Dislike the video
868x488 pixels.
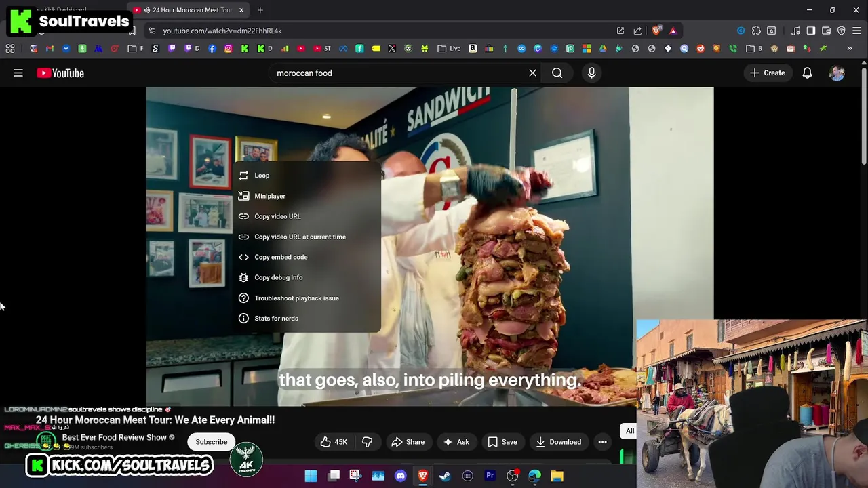(x=367, y=442)
